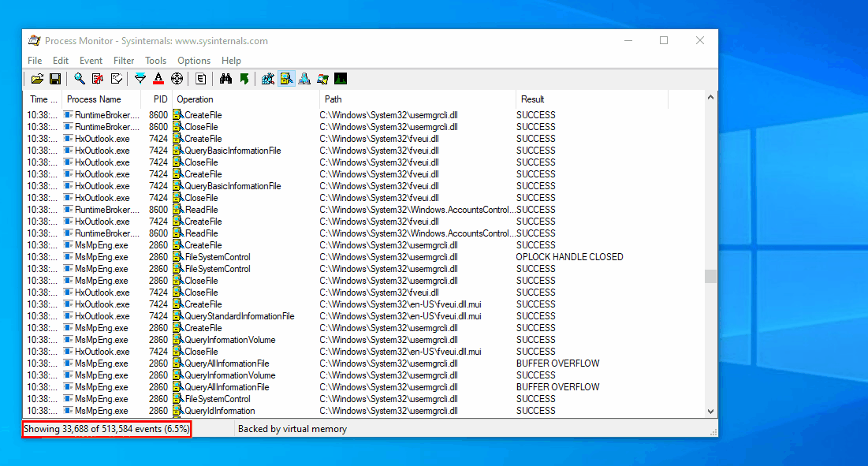Close the Process Monitor window
868x466 pixels.
[700, 40]
